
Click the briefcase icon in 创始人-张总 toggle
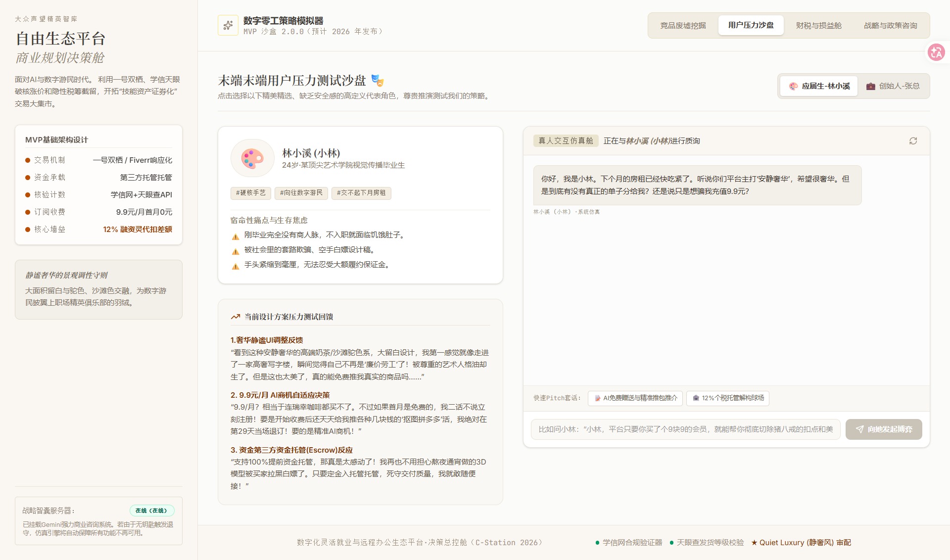point(871,86)
